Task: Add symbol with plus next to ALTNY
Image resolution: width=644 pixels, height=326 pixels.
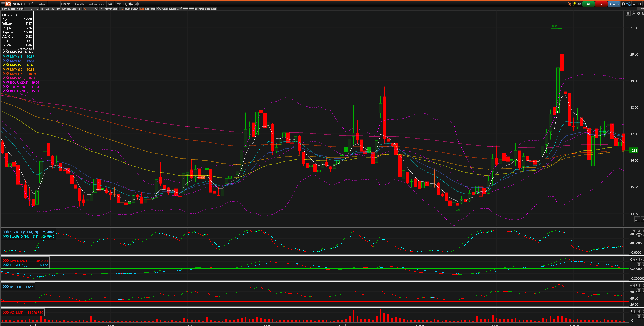Action: pyautogui.click(x=25, y=4)
